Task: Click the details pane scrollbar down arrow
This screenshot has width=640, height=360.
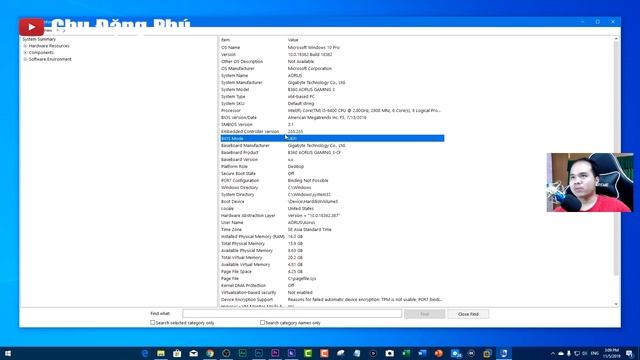Action: pos(616,304)
